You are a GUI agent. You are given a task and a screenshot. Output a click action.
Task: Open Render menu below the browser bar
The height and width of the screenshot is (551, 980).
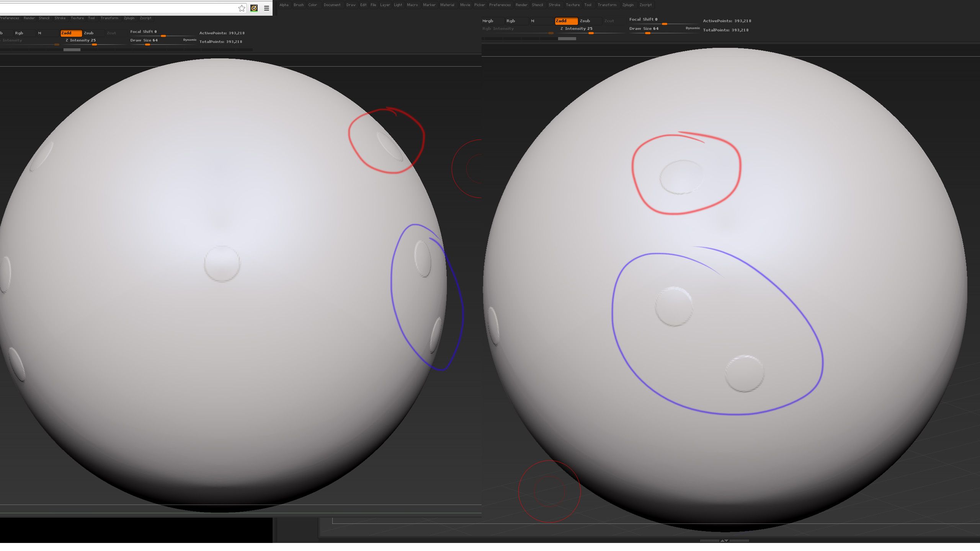(29, 18)
